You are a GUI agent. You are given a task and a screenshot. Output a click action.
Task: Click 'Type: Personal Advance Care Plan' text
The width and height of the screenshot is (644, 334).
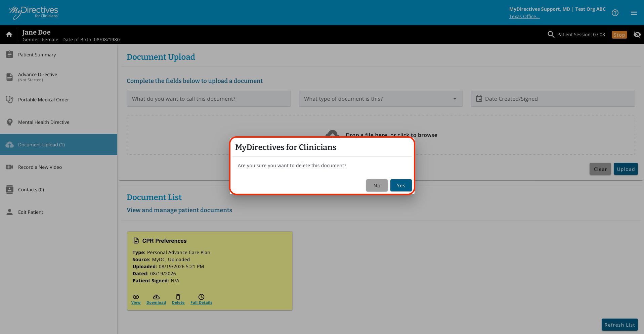[x=171, y=252]
